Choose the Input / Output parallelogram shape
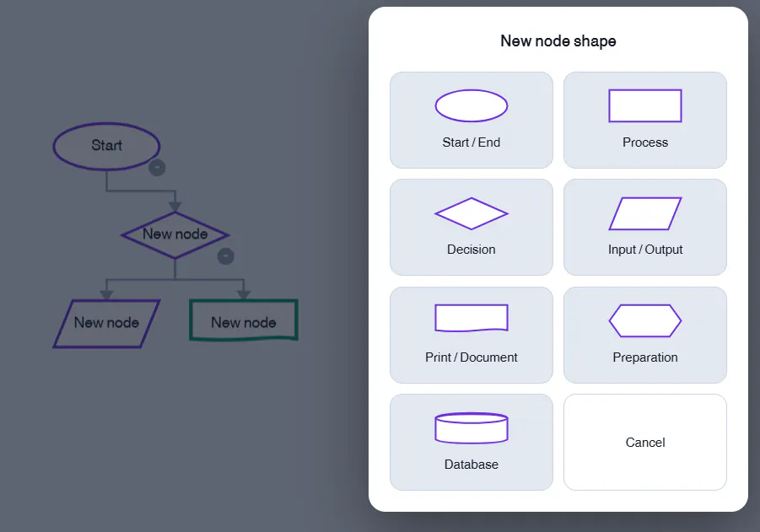The height and width of the screenshot is (532, 760). pos(645,228)
